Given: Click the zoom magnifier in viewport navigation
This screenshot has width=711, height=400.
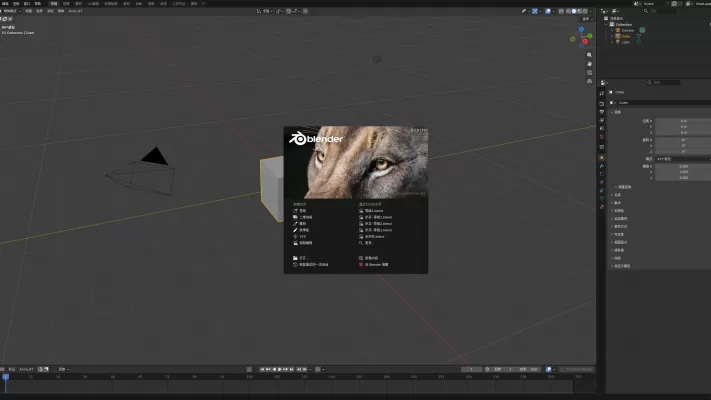Looking at the screenshot, I should (589, 55).
